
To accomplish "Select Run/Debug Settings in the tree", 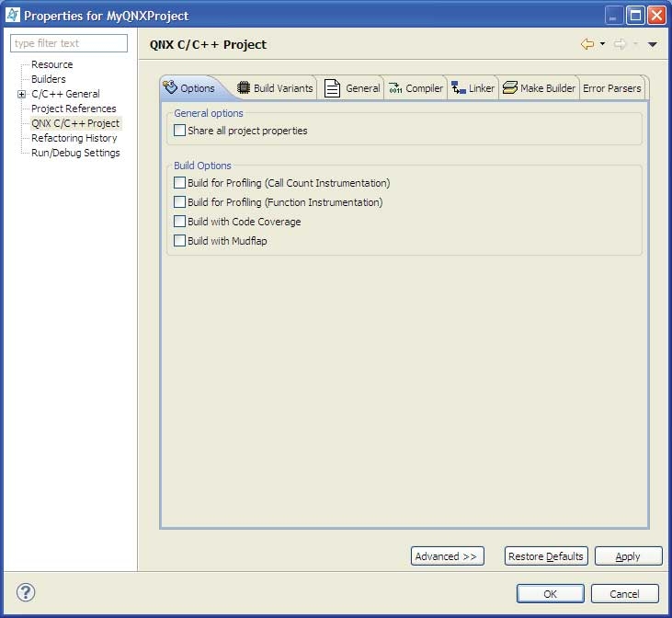I will (75, 153).
